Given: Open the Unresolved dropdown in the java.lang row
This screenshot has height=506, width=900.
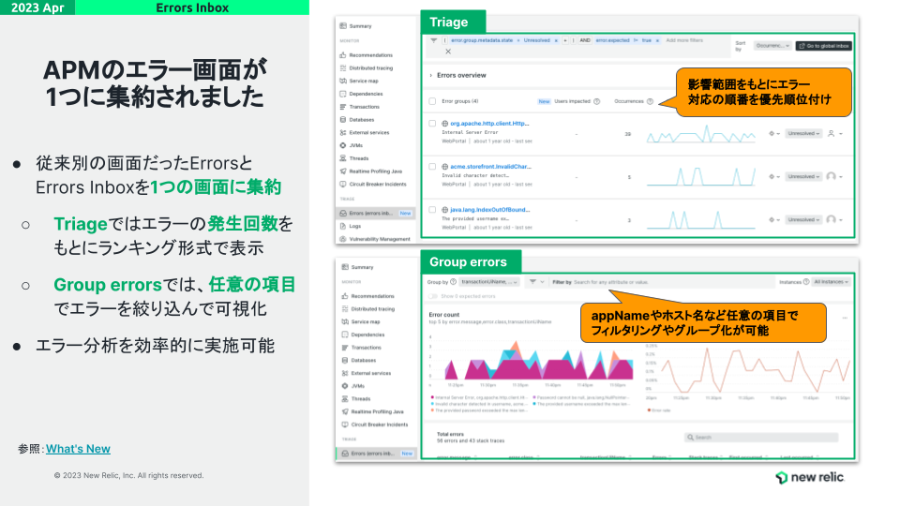Looking at the screenshot, I should (802, 219).
